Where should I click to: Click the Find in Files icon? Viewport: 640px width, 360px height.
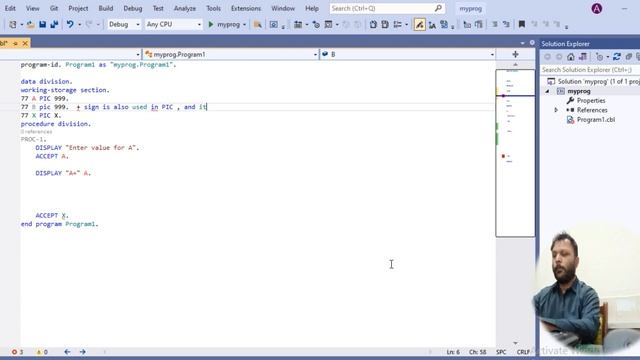[258, 24]
